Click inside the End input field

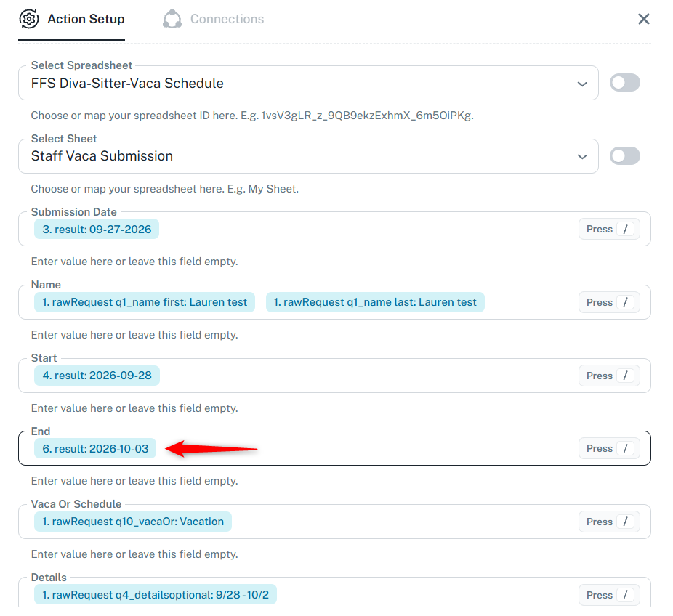pyautogui.click(x=335, y=448)
